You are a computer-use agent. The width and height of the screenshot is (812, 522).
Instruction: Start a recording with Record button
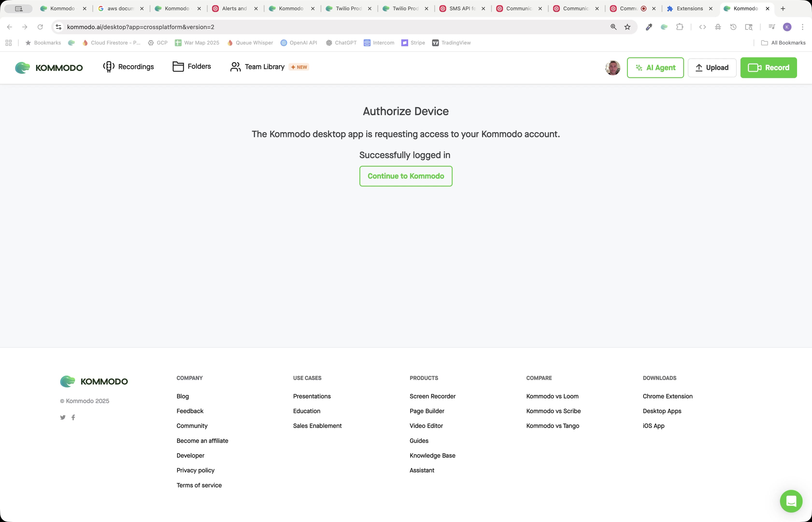(x=768, y=68)
